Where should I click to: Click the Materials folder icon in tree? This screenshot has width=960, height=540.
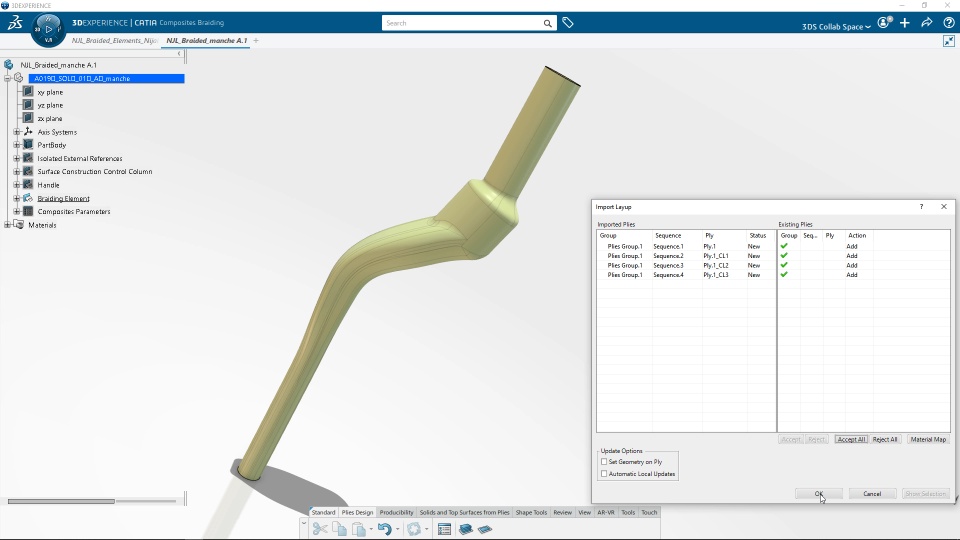pyautogui.click(x=19, y=225)
